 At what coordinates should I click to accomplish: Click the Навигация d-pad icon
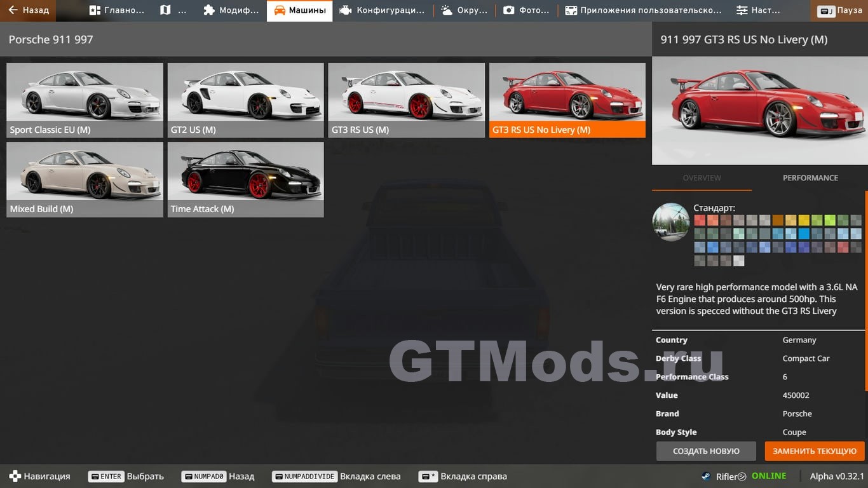tap(14, 476)
